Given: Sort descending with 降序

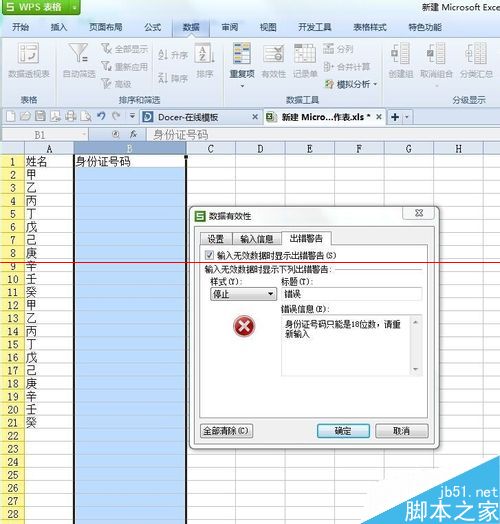Looking at the screenshot, I should click(x=172, y=78).
